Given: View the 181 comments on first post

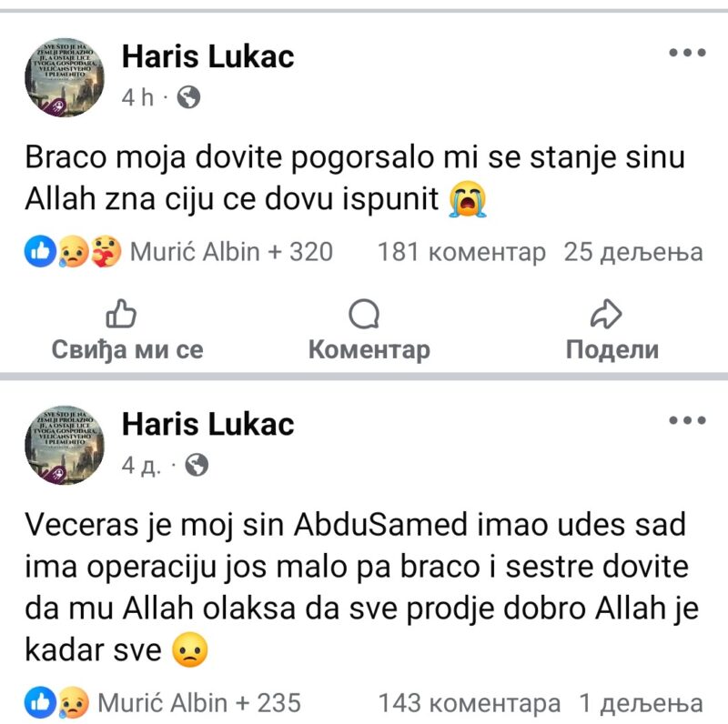Looking at the screenshot, I should click(461, 251).
